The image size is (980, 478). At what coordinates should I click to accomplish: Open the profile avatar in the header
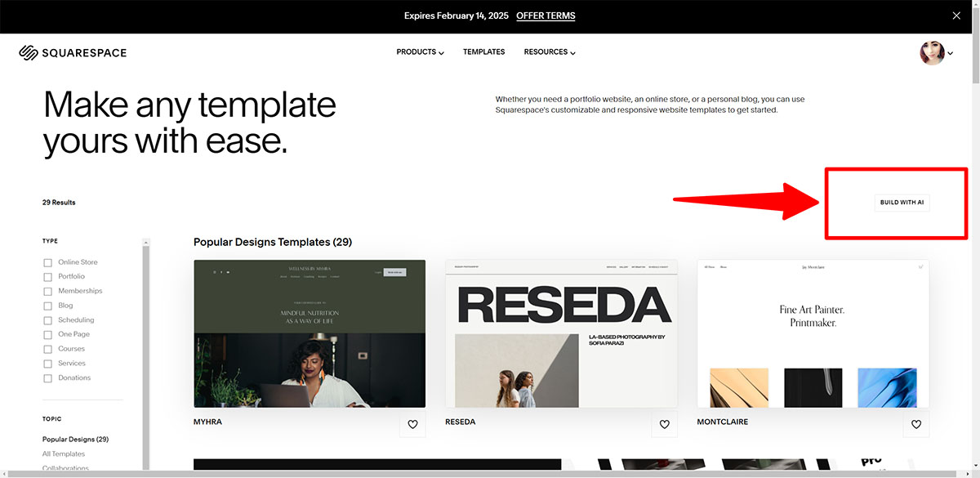pos(933,52)
